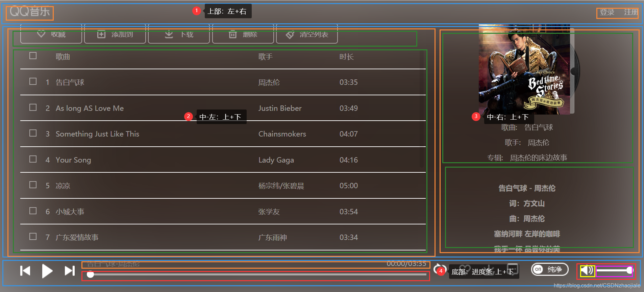
Task: Open the 登录 login link
Action: 607,13
